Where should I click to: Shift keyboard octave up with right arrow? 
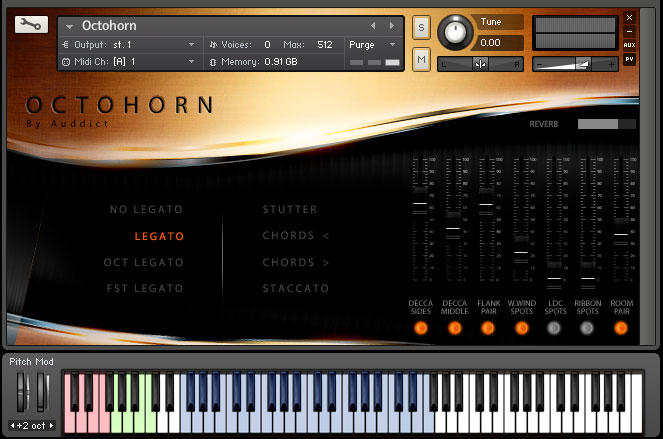coord(51,425)
